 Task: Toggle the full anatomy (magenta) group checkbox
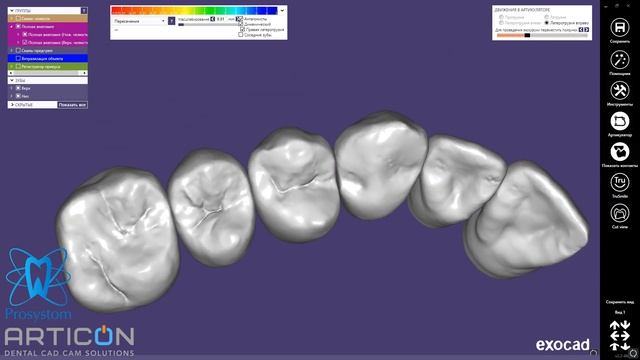18,27
